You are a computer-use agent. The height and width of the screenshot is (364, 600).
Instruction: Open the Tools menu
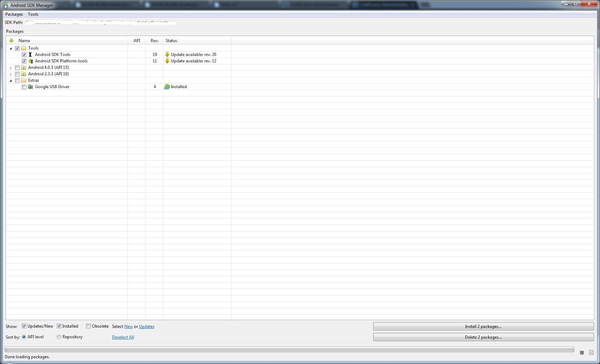[33, 14]
